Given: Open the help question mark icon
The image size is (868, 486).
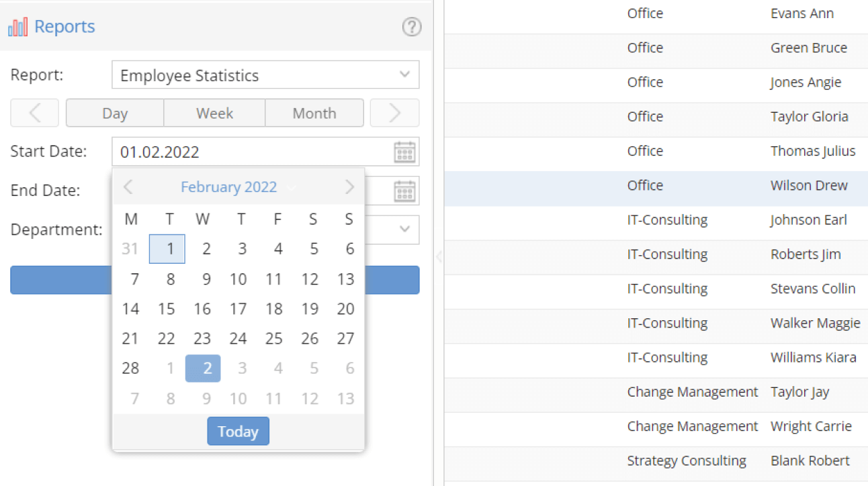Looking at the screenshot, I should 411,28.
